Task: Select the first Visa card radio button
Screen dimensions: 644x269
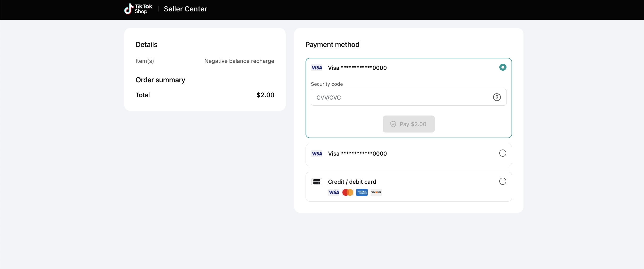Action: click(x=503, y=67)
